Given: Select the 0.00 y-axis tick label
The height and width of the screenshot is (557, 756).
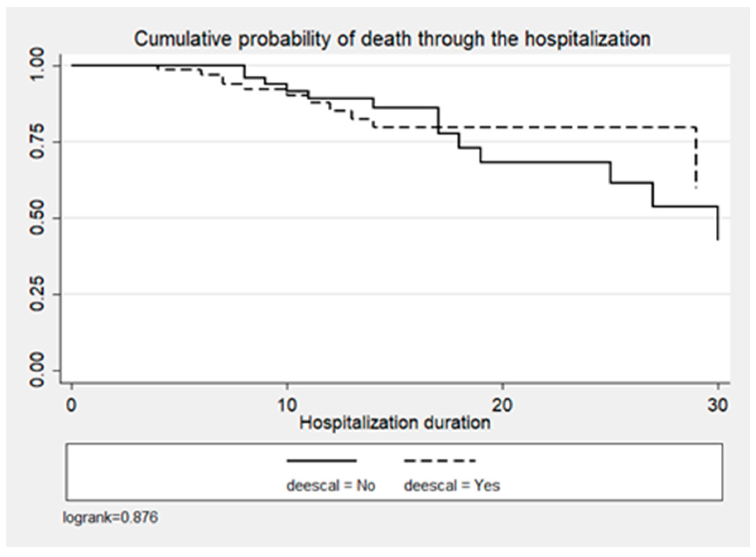Looking at the screenshot, I should tap(38, 370).
